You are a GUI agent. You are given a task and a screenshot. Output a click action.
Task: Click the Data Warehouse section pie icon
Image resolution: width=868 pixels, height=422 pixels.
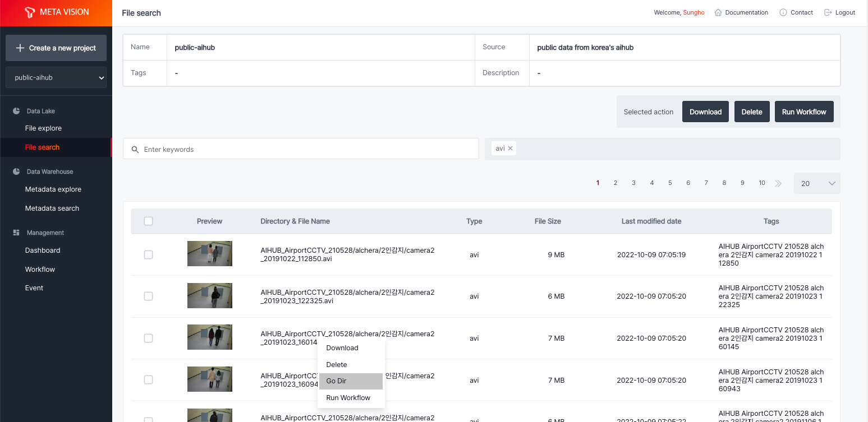click(16, 171)
